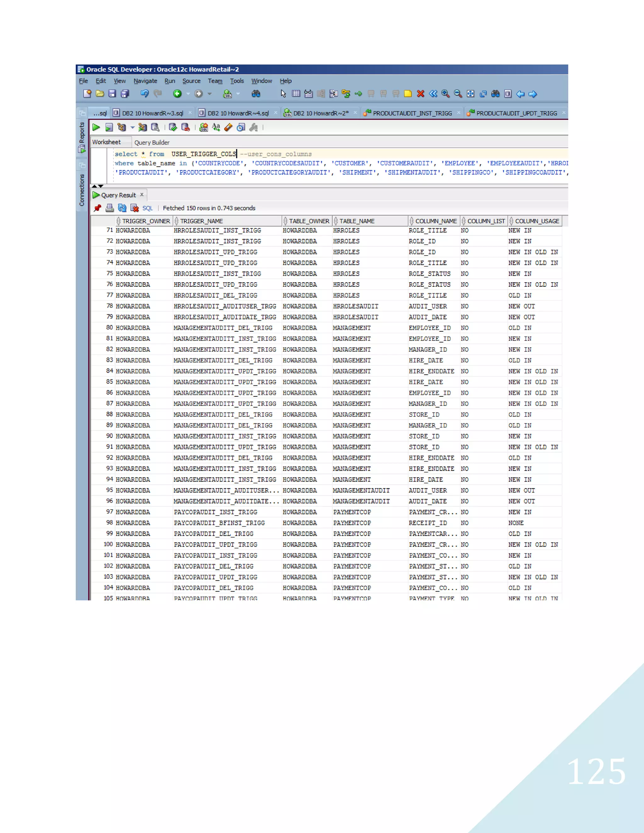Sort by COLUMN_NAME column header
The height and width of the screenshot is (833, 644).
pyautogui.click(x=434, y=221)
